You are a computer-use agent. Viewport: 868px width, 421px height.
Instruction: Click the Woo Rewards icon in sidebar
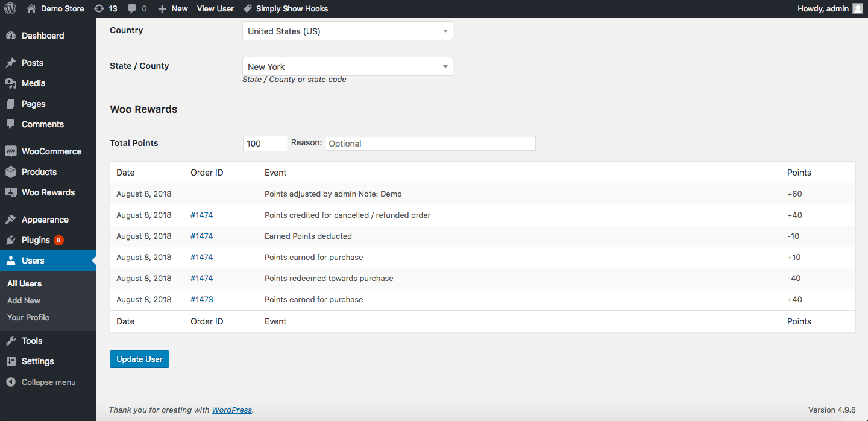[x=11, y=192]
